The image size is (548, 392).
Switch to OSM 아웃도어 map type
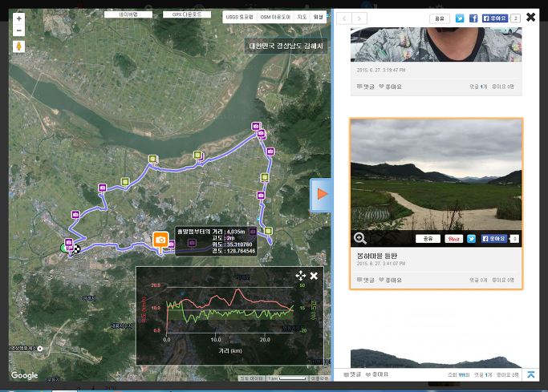tap(275, 17)
